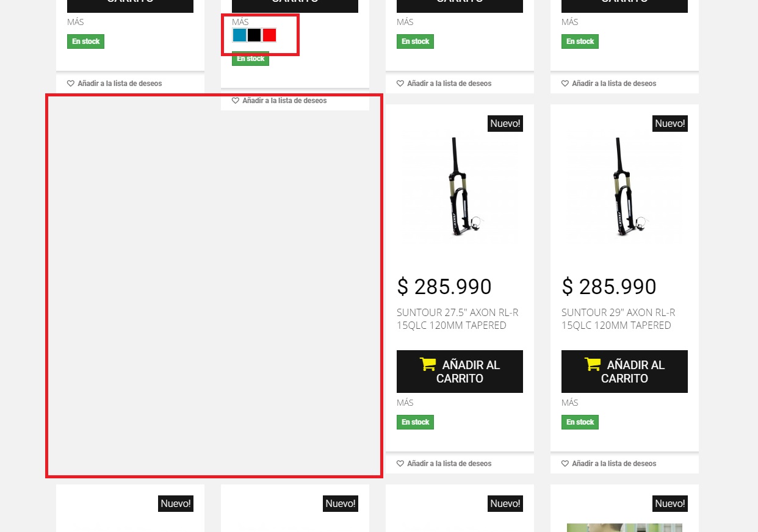Click the $ 285.990 price of SUNTOUR 29"
Image resolution: width=758 pixels, height=532 pixels.
click(609, 287)
